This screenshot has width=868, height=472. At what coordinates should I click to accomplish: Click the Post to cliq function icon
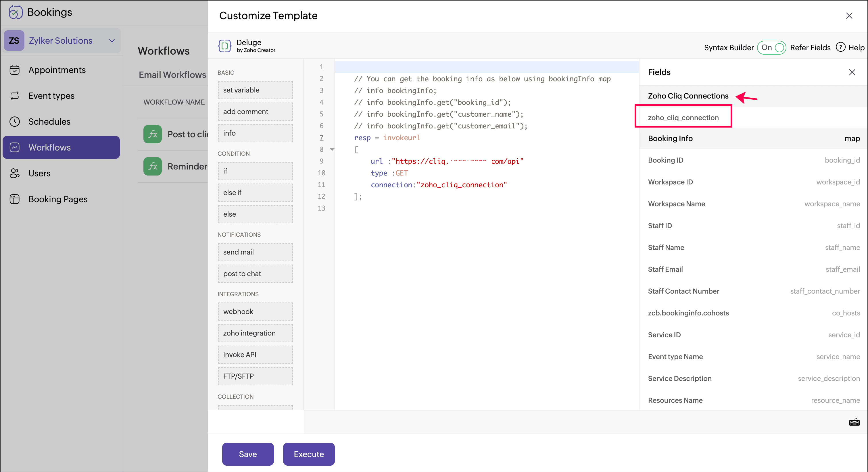(153, 134)
